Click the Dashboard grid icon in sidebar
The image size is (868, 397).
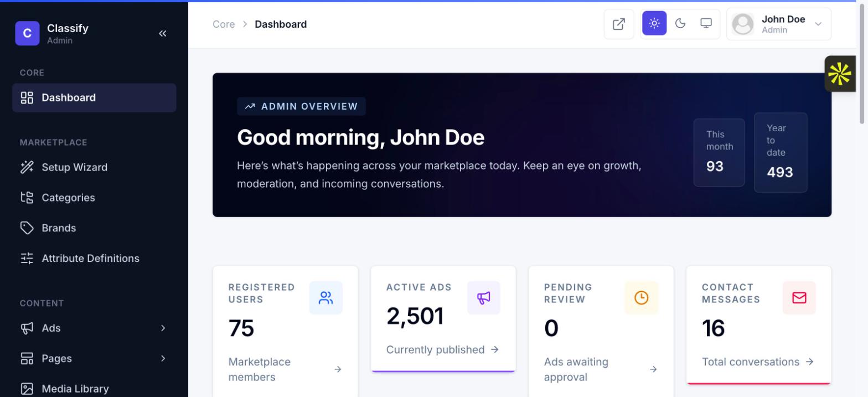(x=27, y=98)
